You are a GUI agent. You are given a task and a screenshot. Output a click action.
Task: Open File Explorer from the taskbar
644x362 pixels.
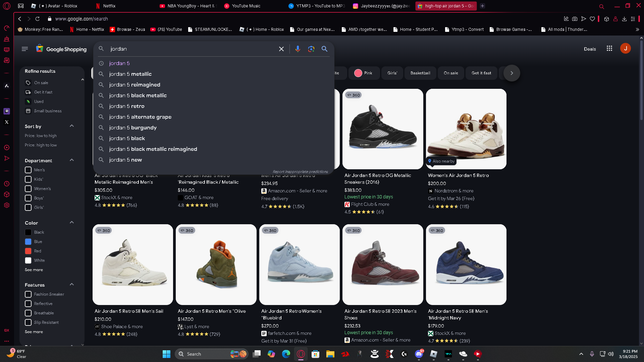330,354
